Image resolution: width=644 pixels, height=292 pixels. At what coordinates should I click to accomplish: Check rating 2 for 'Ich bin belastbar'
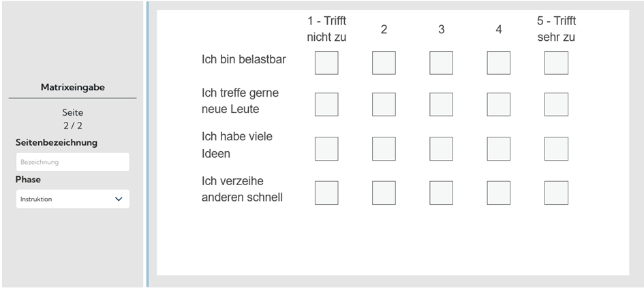coord(384,63)
